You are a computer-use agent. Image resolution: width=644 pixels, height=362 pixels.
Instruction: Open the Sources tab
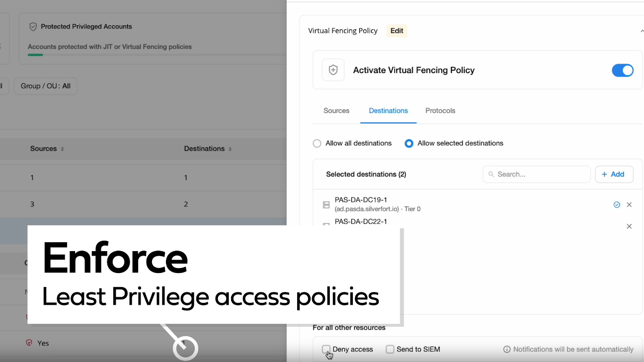(x=336, y=110)
